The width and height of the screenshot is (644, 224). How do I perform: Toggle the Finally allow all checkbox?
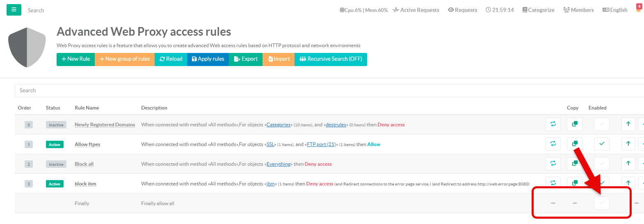pos(601,203)
